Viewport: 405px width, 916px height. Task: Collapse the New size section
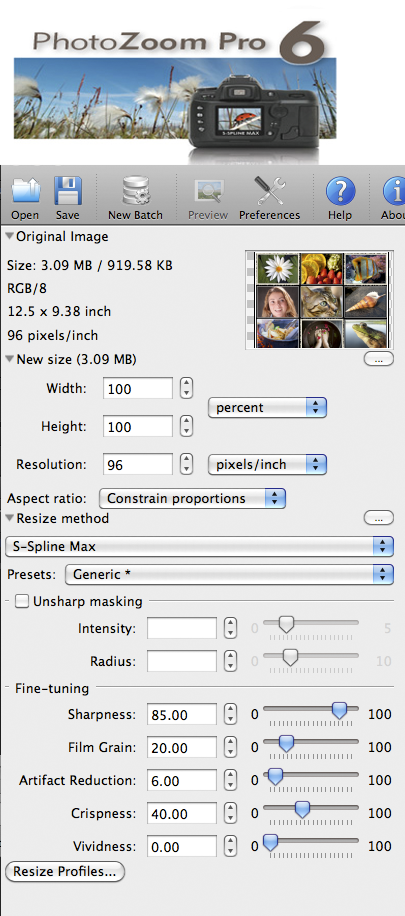[x=10, y=359]
